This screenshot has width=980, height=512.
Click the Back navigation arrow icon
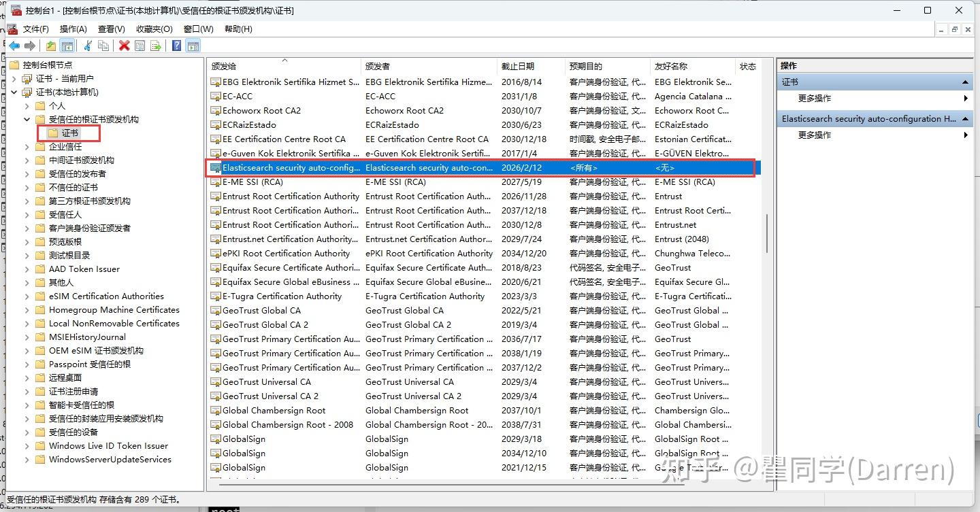click(15, 46)
